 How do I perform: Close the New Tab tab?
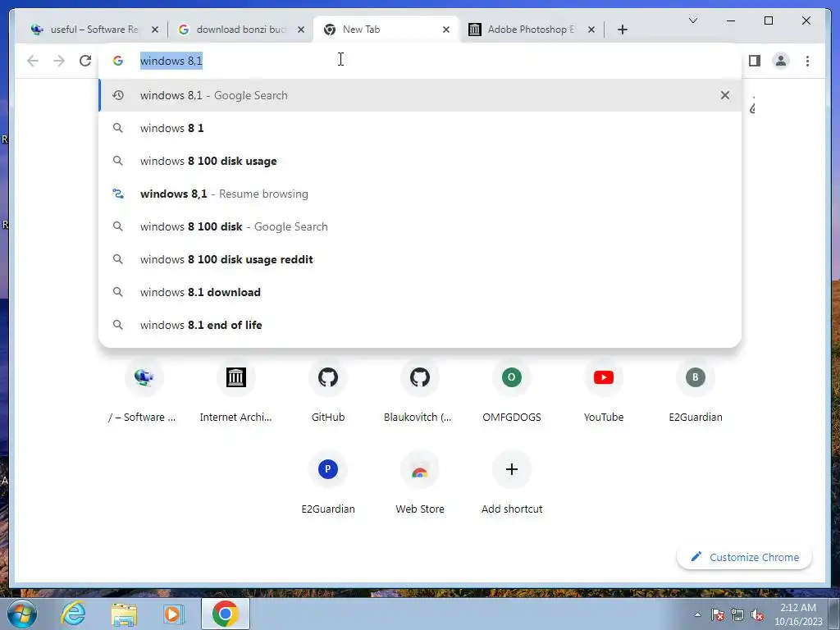(446, 30)
